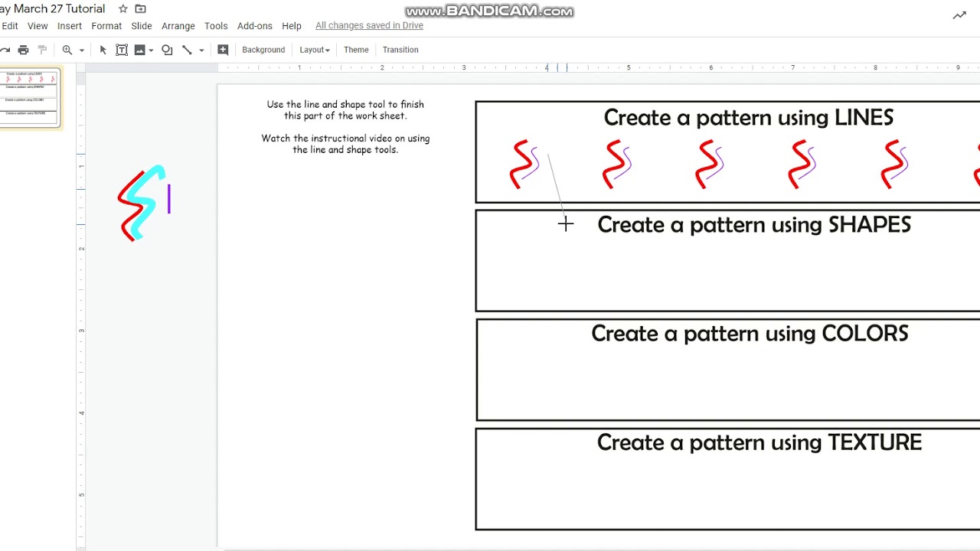Select the slide thumbnail in filmstrip
The height and width of the screenshot is (551, 980).
click(x=31, y=98)
